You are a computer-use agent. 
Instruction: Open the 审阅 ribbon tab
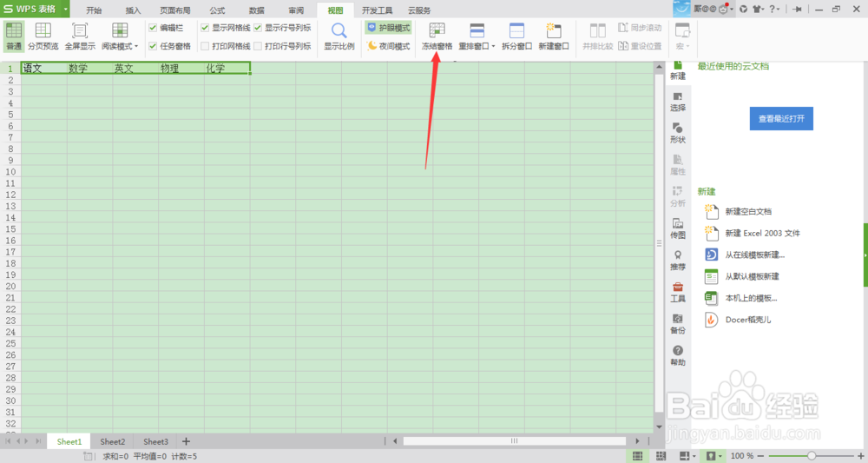coord(296,10)
